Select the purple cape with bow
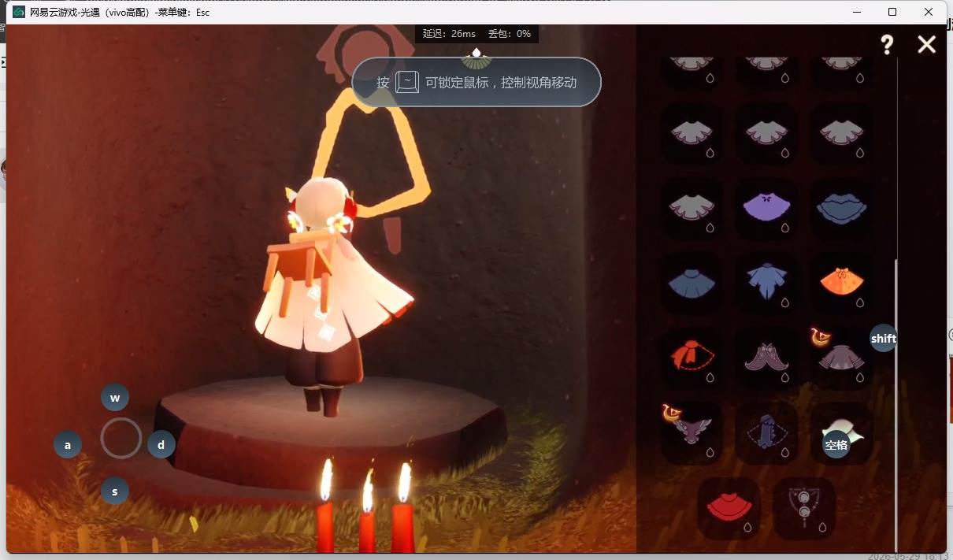The height and width of the screenshot is (560, 953). 766,210
